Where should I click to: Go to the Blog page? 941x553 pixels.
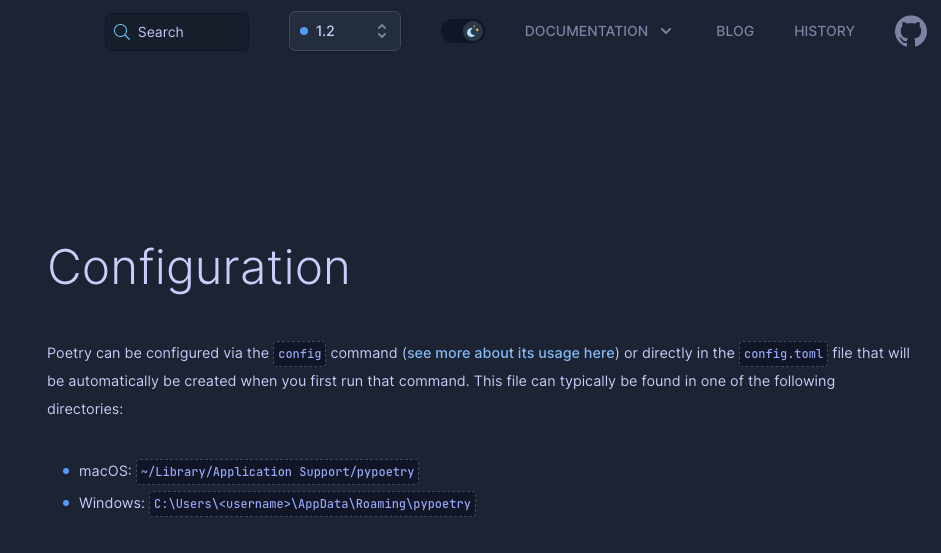coord(735,31)
